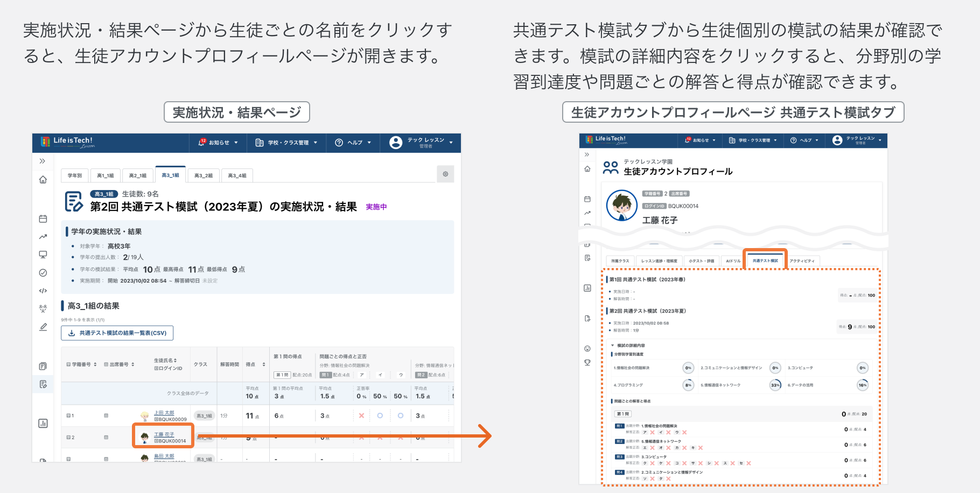This screenshot has width=980, height=493.
Task: Click the Life is Tech! logo in the profile window
Action: (x=607, y=140)
